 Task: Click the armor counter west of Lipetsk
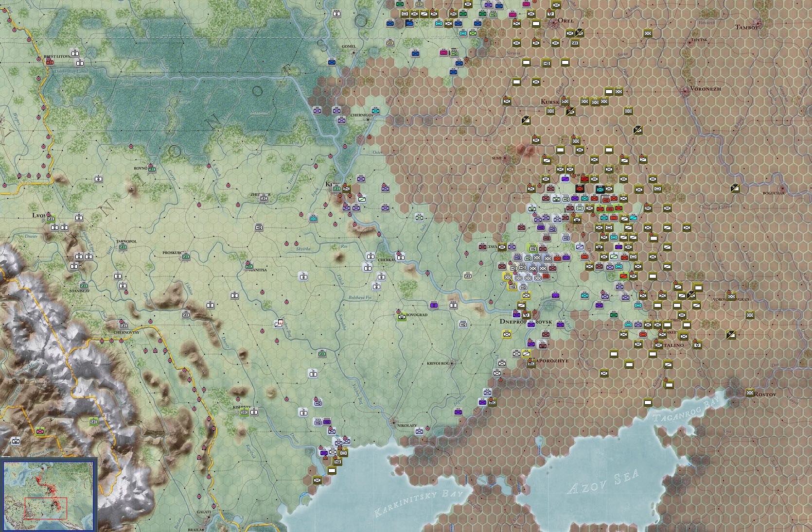(648, 33)
